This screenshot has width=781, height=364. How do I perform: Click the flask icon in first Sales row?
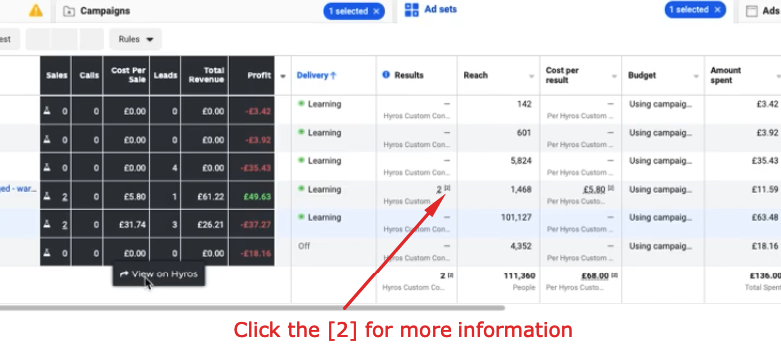(x=47, y=111)
